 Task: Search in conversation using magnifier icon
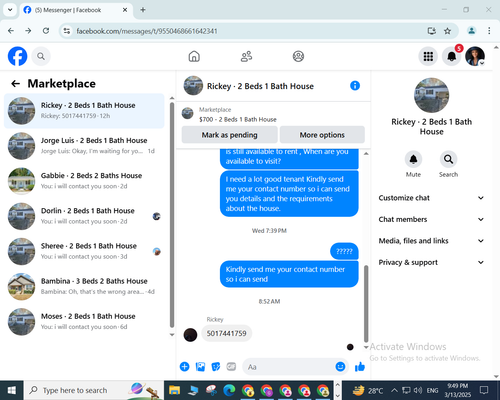448,159
